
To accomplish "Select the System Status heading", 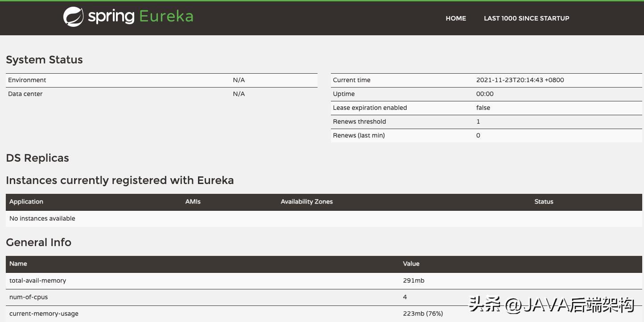I will tap(44, 60).
